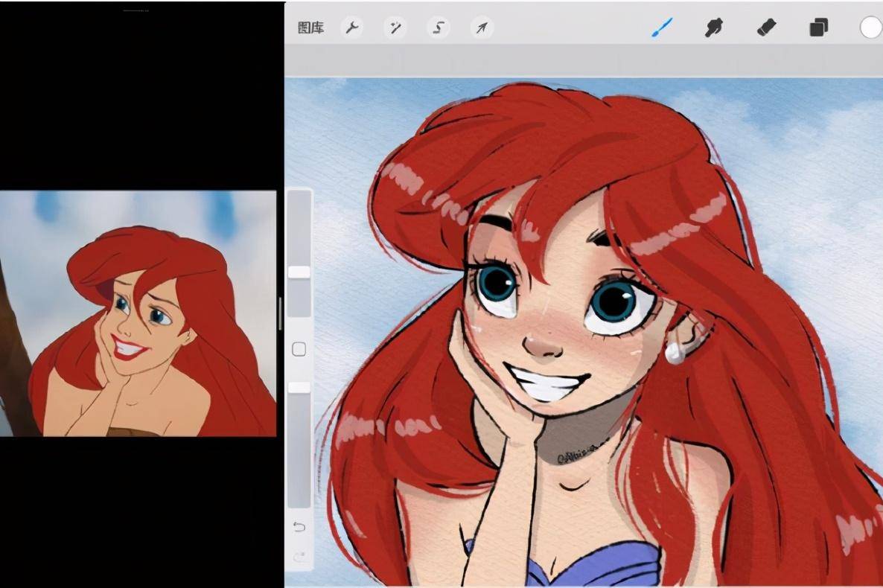Screen dimensions: 883x588
Task: Undo the last stroke with undo arrow
Action: (x=299, y=527)
